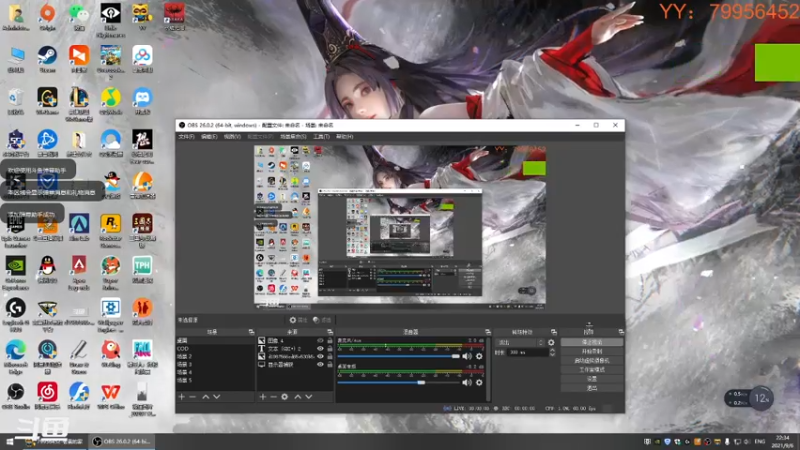This screenshot has width=800, height=450.
Task: Open the Microsoft Edge desktop icon
Action: [16, 357]
